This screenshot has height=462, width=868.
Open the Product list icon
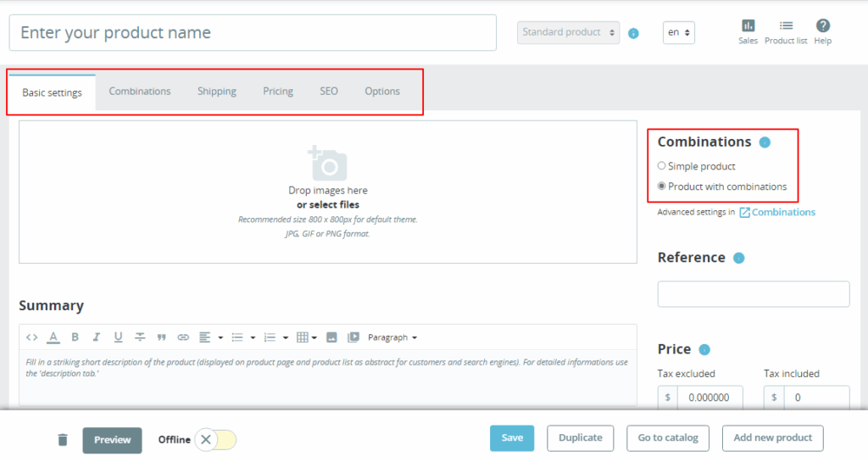click(786, 27)
